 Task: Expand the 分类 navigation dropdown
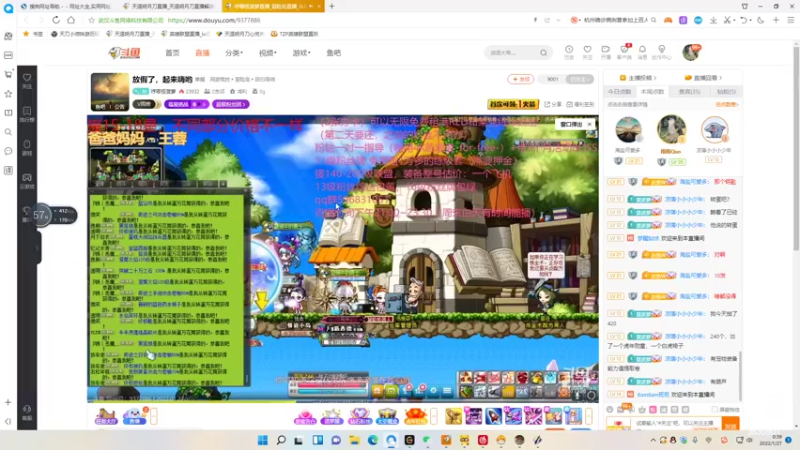[234, 53]
